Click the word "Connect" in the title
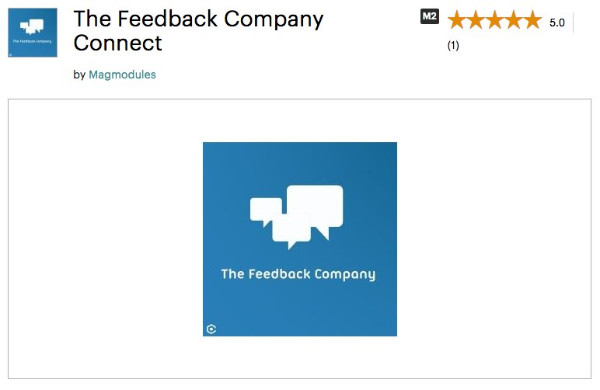The image size is (600, 390). coord(118,42)
